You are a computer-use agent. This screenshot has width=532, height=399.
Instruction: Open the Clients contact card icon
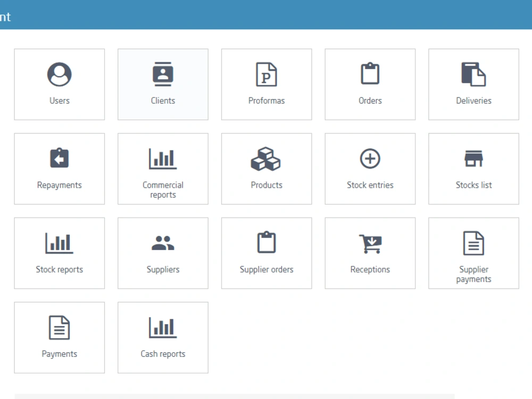(163, 74)
